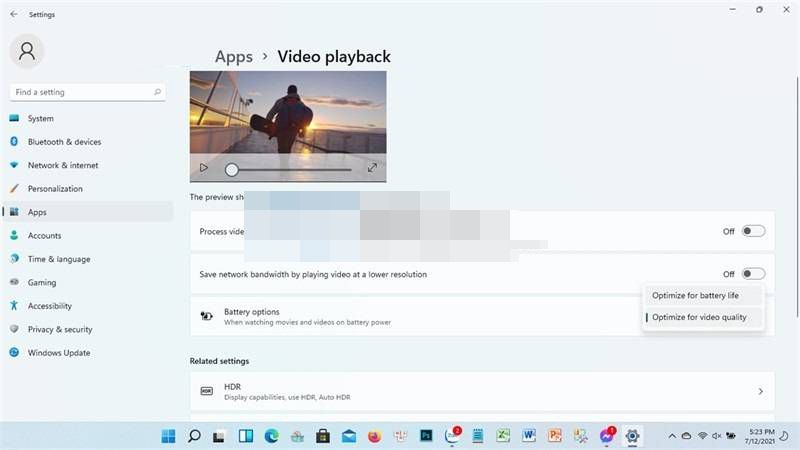Open the Accounts icon in sidebar
Screen dimensions: 800x450
[x=14, y=236]
